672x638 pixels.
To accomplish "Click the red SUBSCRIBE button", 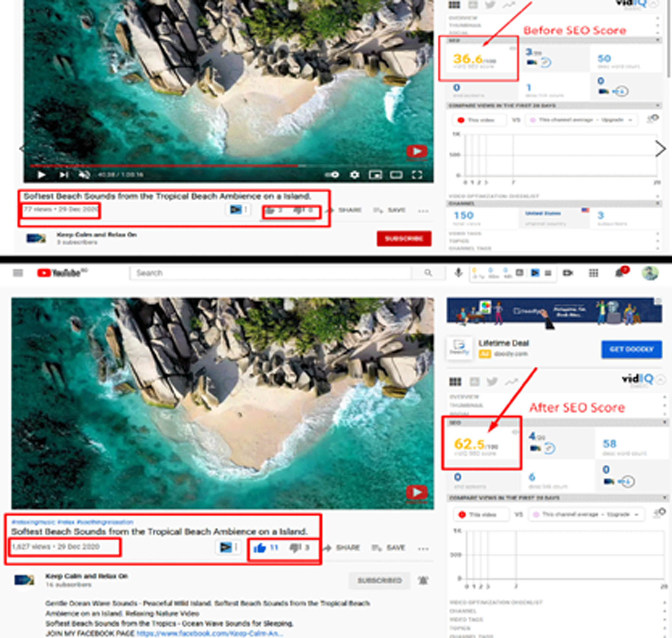I will point(404,239).
